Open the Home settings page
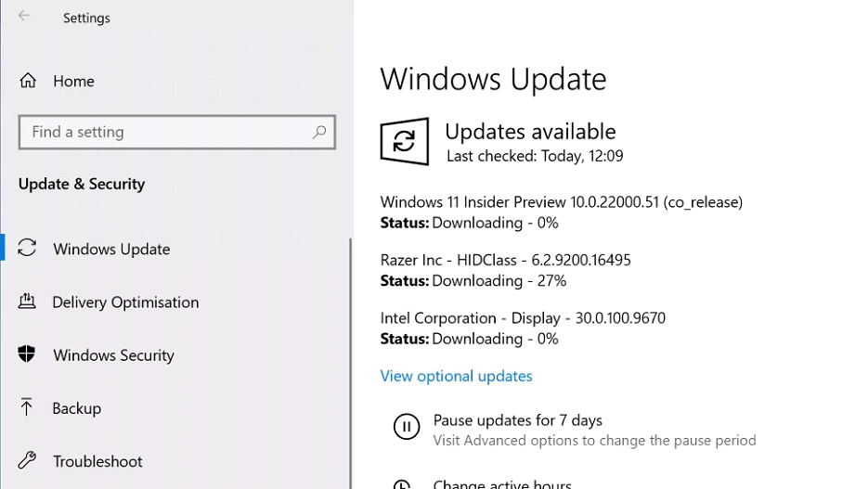 (73, 82)
